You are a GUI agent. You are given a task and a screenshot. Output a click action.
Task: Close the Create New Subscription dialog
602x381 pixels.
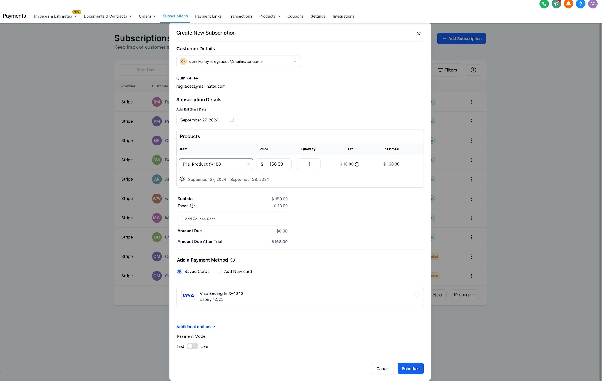(x=419, y=33)
